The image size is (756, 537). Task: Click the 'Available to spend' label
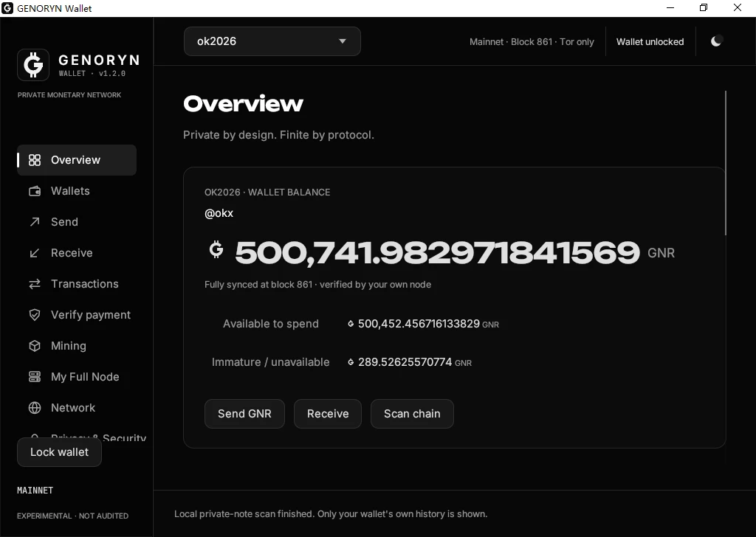[x=270, y=324]
